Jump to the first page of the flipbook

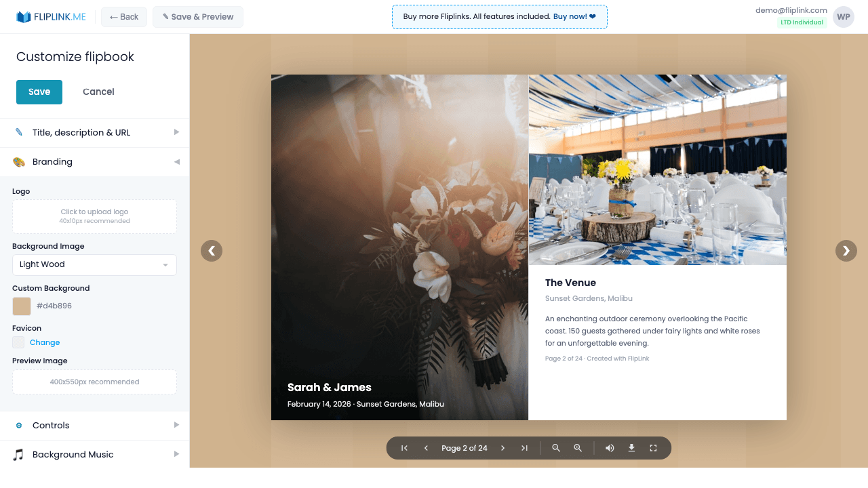403,448
